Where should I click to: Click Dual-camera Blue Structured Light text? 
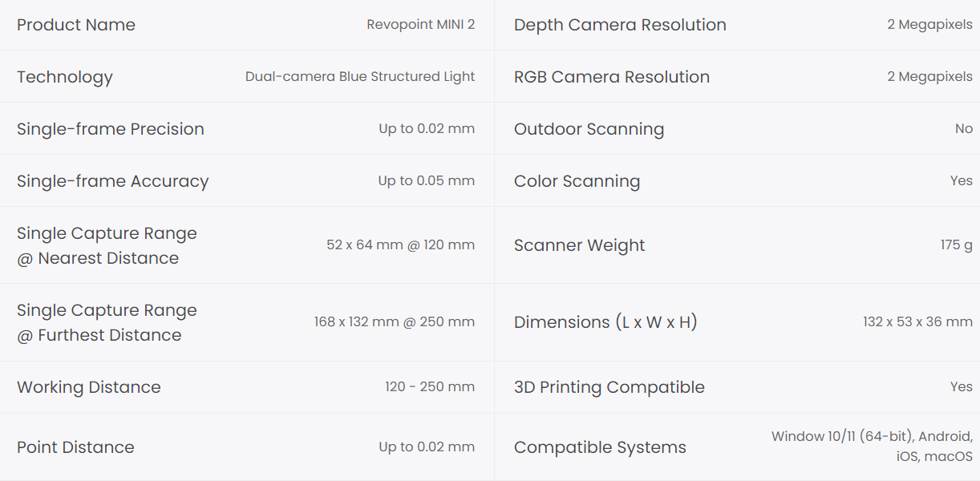click(x=360, y=77)
